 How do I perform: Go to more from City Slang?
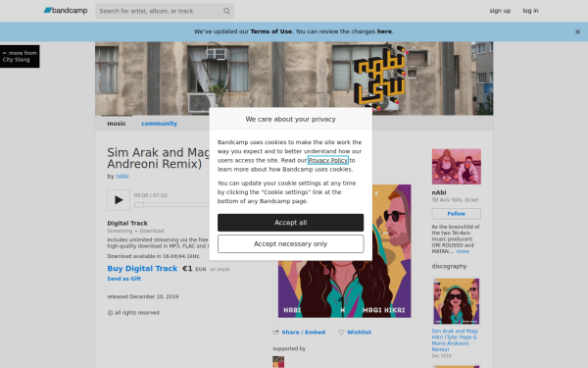pos(20,56)
